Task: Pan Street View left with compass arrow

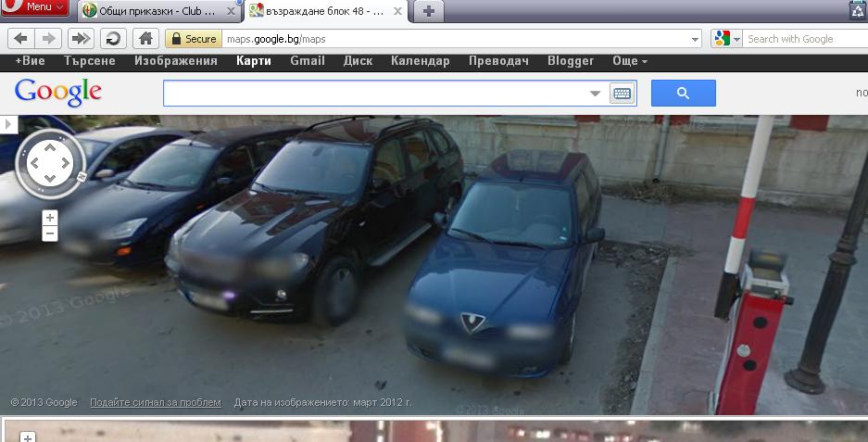Action: click(32, 164)
